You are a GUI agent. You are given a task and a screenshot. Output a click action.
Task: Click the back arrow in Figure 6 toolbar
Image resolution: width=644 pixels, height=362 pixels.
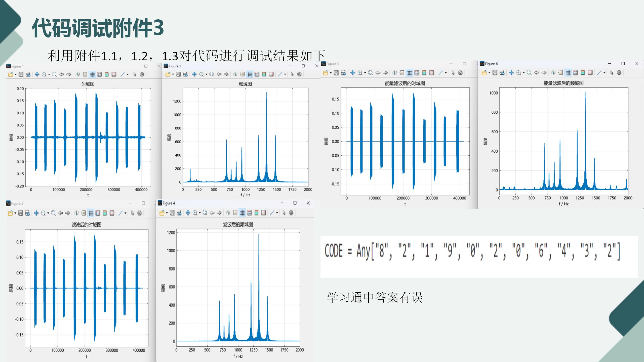pyautogui.click(x=536, y=73)
